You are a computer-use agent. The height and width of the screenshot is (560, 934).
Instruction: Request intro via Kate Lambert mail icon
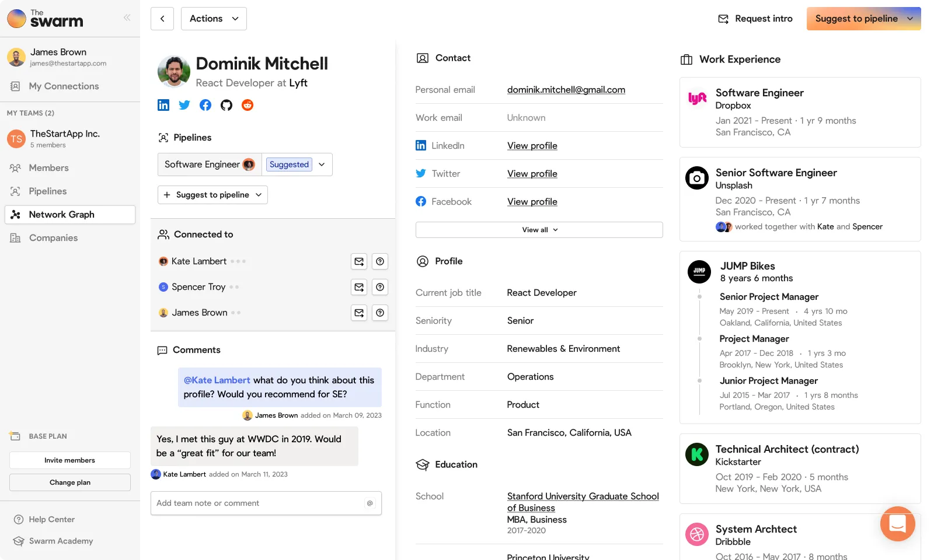coord(359,261)
